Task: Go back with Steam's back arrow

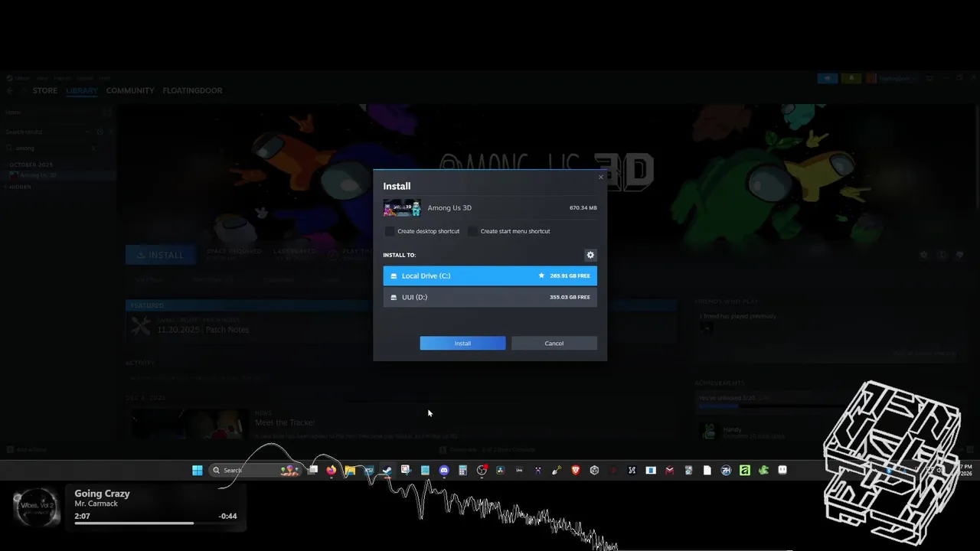Action: pos(10,90)
